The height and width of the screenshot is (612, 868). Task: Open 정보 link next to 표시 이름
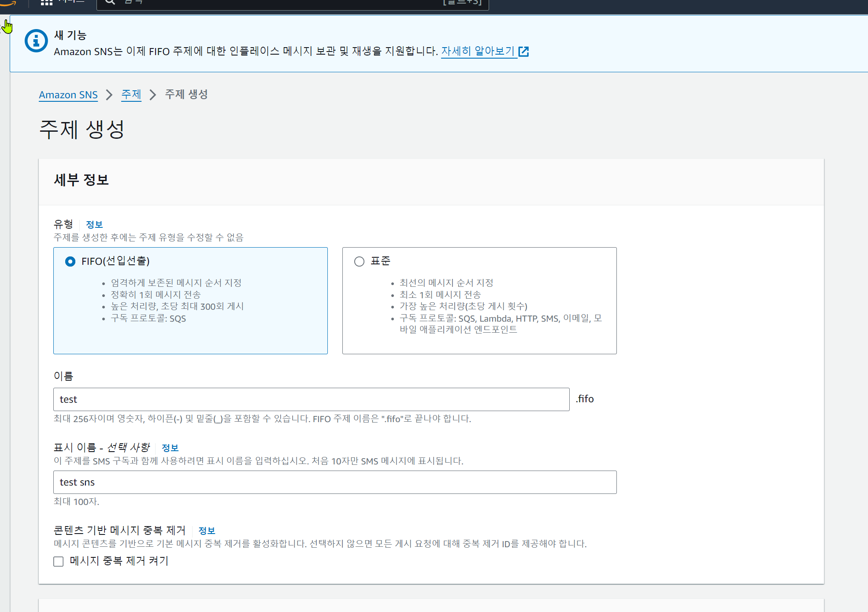[170, 448]
